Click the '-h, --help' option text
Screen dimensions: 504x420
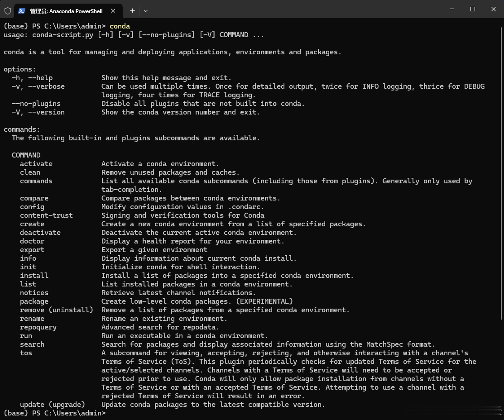tap(32, 78)
